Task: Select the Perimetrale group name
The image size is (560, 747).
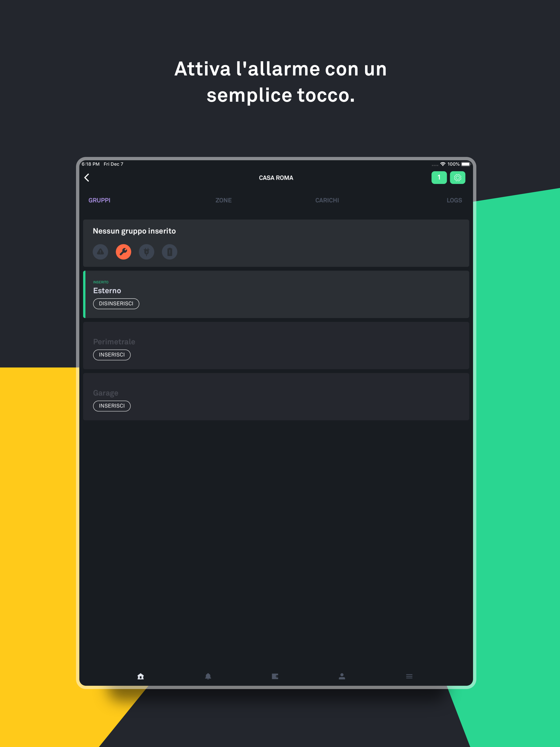Action: [x=114, y=342]
